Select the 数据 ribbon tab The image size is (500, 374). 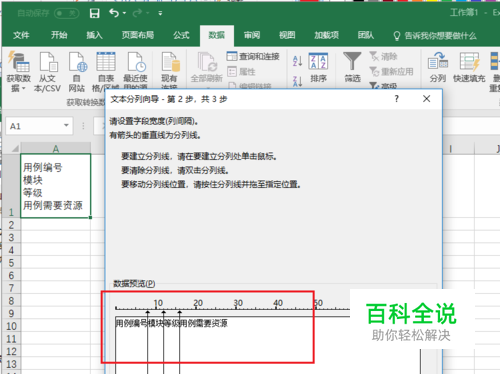[217, 35]
